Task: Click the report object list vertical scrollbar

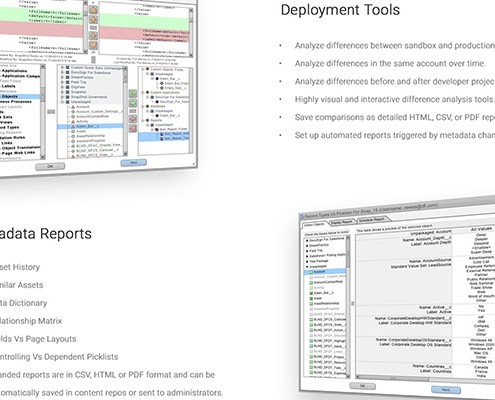Action: point(348,306)
